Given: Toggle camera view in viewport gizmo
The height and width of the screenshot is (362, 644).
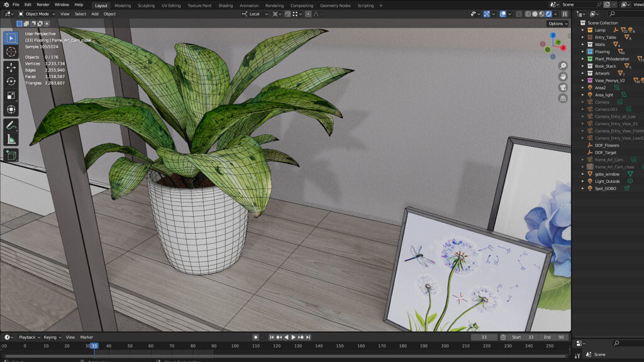Looking at the screenshot, I should point(563,87).
